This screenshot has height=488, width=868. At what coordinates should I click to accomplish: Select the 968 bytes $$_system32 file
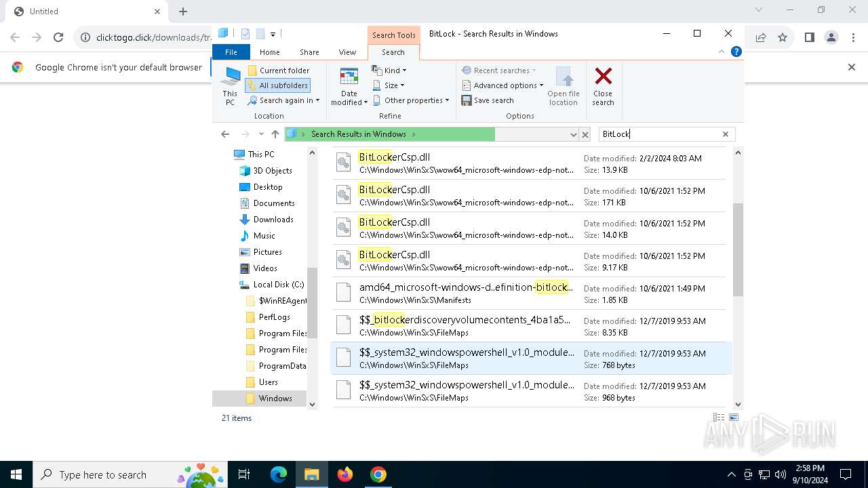(x=528, y=391)
